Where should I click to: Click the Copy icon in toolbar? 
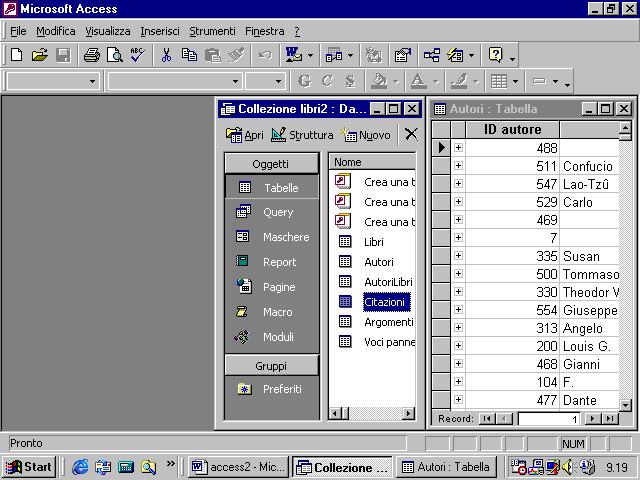(x=189, y=55)
